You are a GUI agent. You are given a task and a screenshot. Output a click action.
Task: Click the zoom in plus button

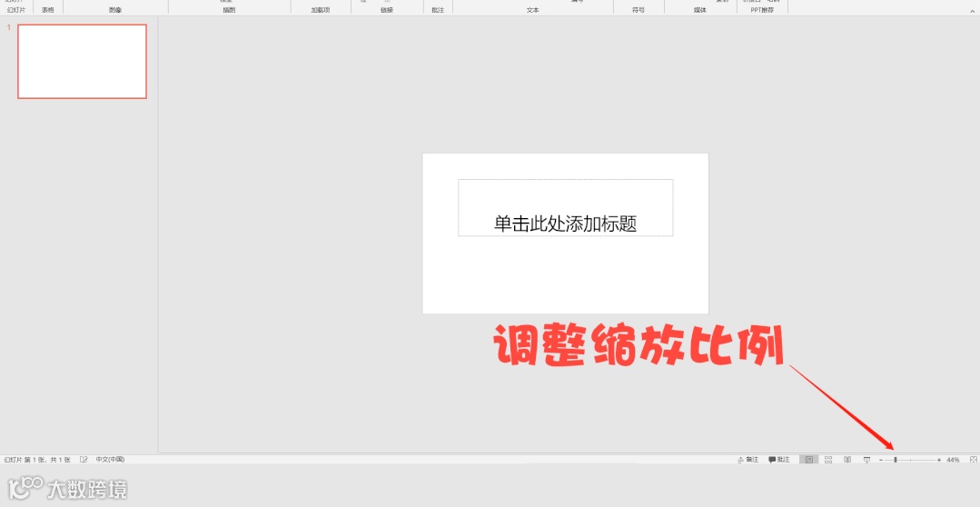(x=939, y=460)
